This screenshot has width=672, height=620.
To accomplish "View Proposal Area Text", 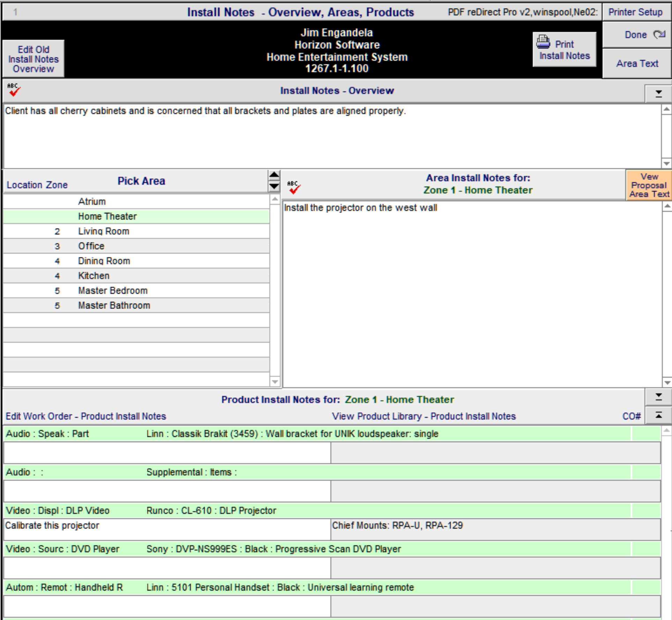I will 649,185.
